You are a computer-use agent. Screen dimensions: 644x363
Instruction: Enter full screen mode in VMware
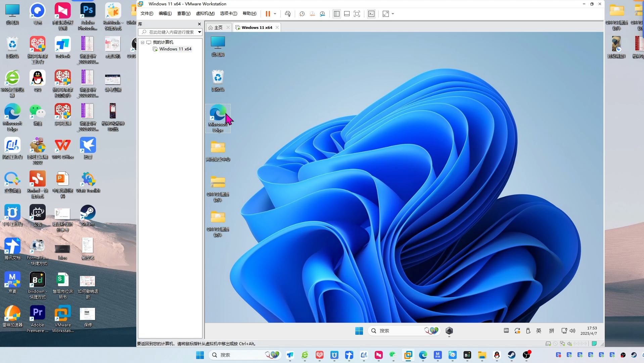pos(357,14)
